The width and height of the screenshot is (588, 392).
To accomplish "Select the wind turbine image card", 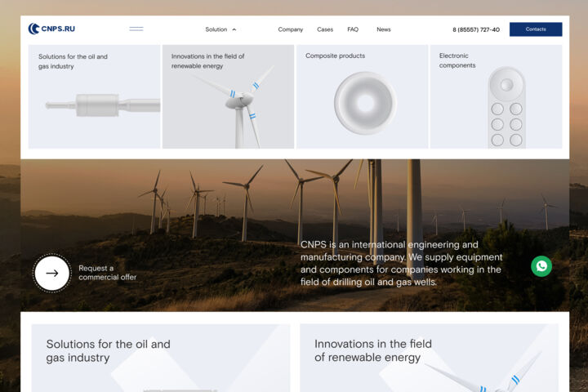I will pos(228,97).
